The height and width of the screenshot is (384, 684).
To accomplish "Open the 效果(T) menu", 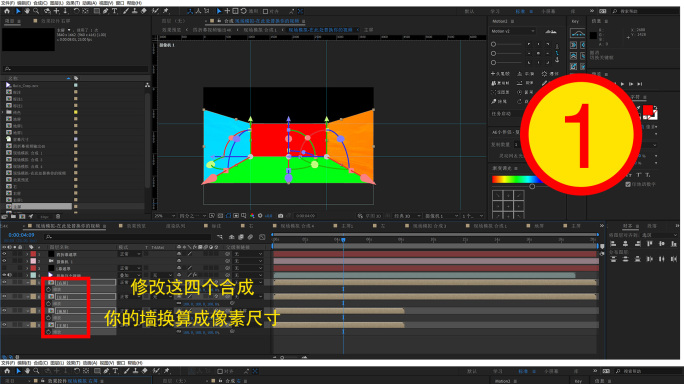I will pyautogui.click(x=72, y=3).
